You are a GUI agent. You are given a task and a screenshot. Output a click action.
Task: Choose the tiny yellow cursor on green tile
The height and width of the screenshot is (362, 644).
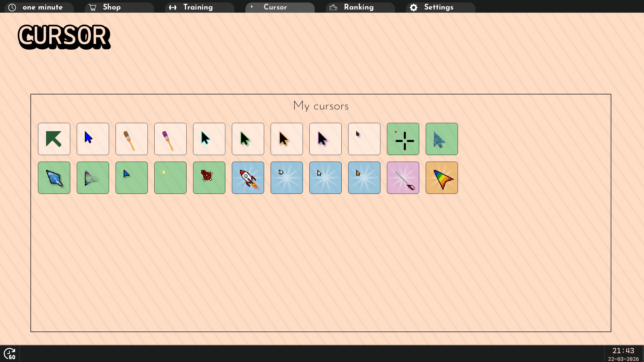(170, 178)
